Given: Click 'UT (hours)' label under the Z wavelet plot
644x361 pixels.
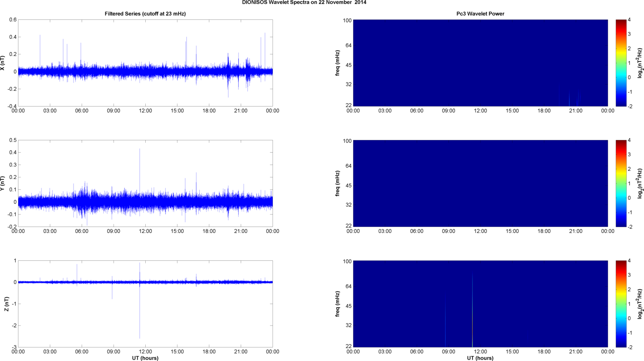Looking at the screenshot, I should (480, 358).
